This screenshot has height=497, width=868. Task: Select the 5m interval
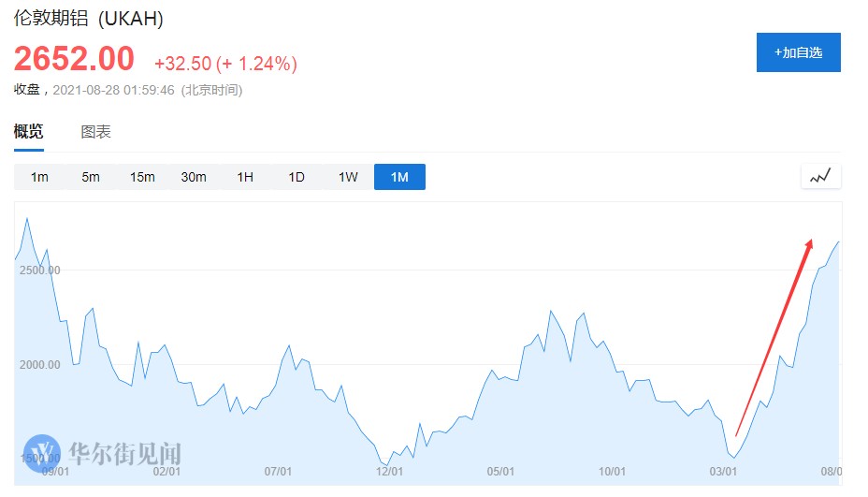(91, 177)
